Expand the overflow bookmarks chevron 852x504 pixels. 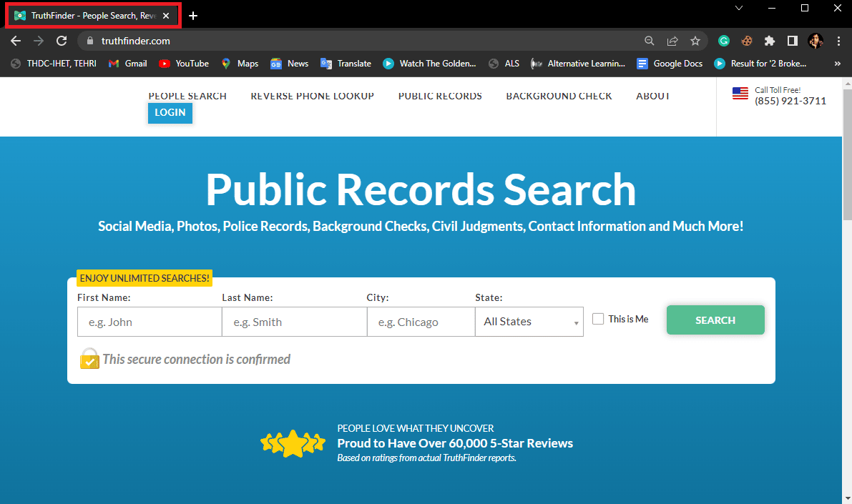coord(837,63)
